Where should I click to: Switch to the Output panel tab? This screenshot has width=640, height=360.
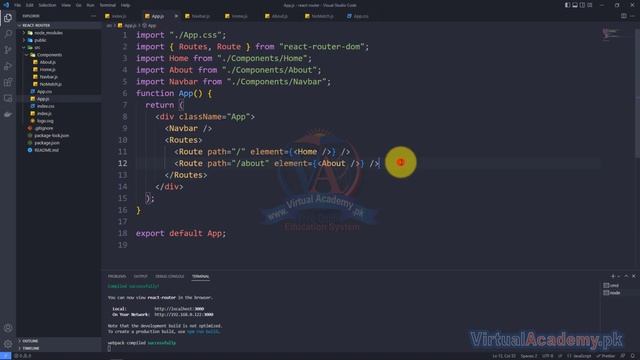point(140,276)
